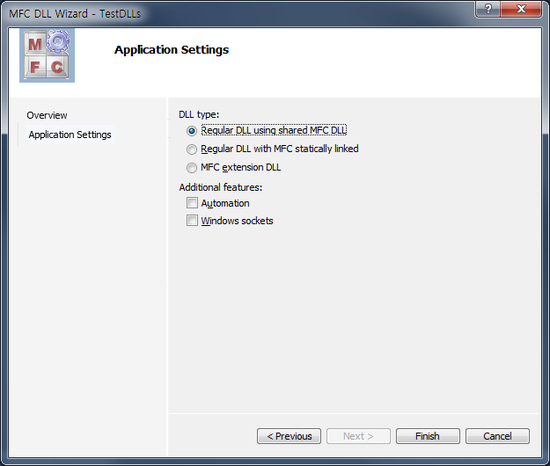Screen dimensions: 550x466
Task: Click the MFC wizard logo icon
Action: [x=47, y=55]
